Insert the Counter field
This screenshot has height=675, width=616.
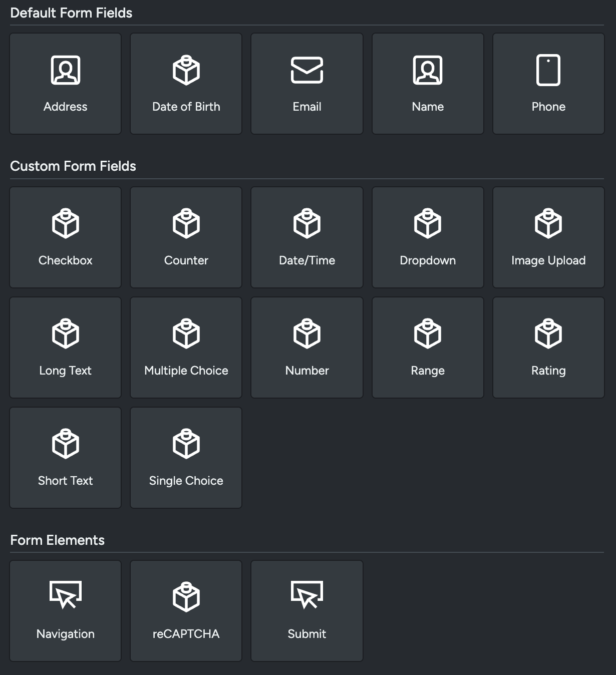point(186,237)
